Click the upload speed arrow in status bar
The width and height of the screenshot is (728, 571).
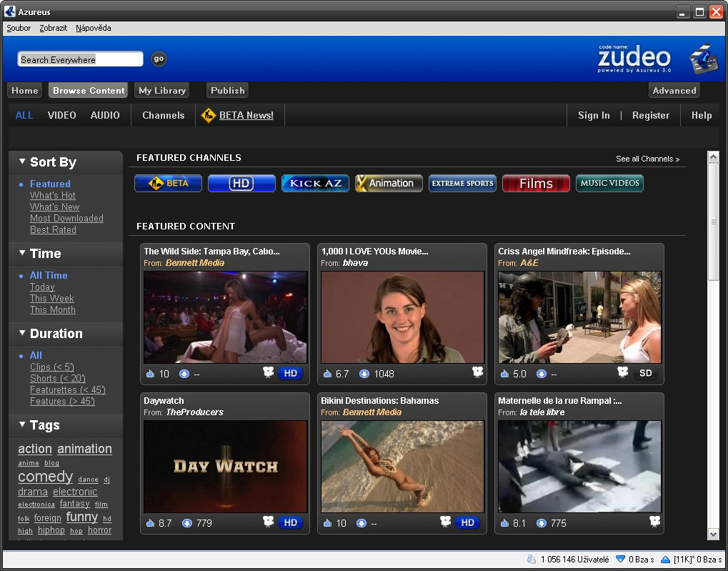pyautogui.click(x=665, y=559)
